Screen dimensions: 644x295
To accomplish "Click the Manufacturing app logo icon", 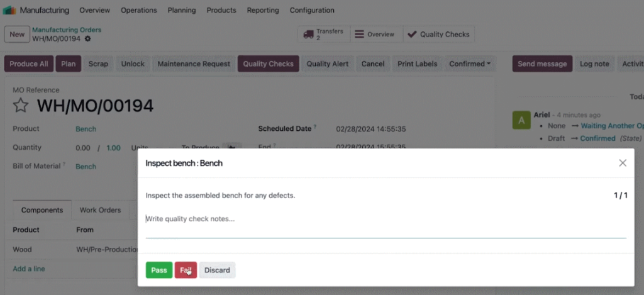I will [9, 10].
